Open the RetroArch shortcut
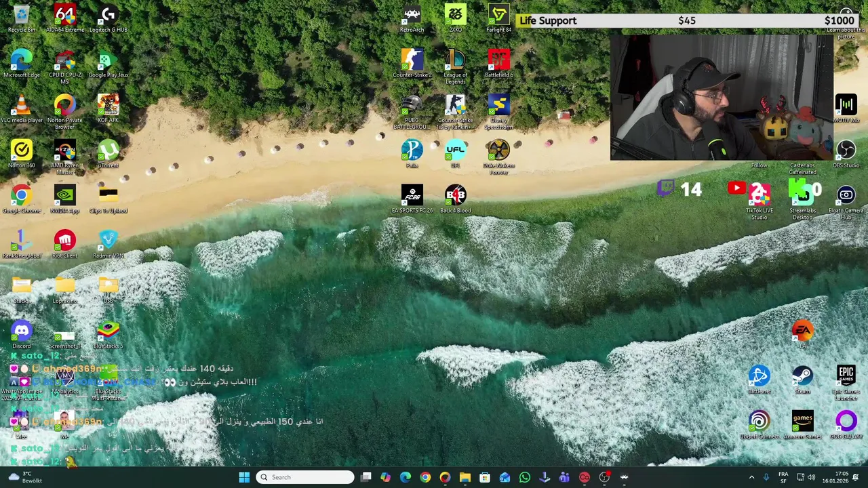Viewport: 868px width, 488px height. point(412,19)
